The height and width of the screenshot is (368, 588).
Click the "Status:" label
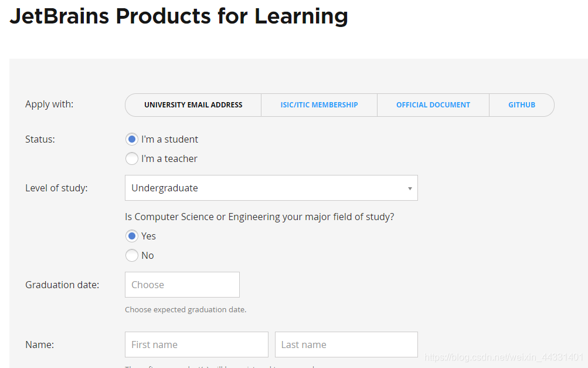pyautogui.click(x=40, y=140)
